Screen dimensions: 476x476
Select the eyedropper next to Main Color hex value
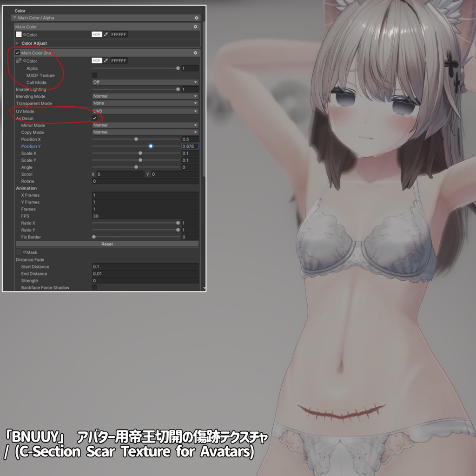click(106, 34)
